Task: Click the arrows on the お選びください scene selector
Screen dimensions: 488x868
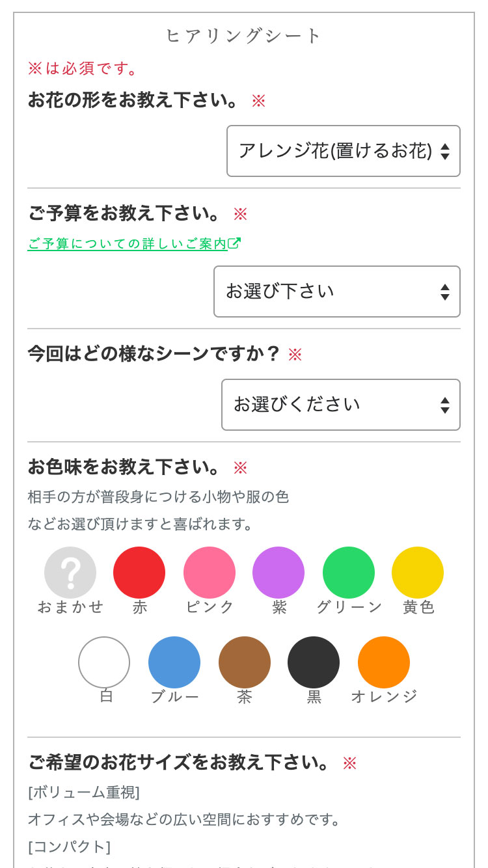Action: click(445, 405)
